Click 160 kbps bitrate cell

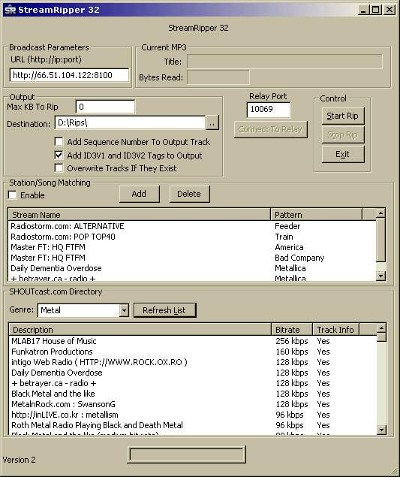click(x=292, y=352)
